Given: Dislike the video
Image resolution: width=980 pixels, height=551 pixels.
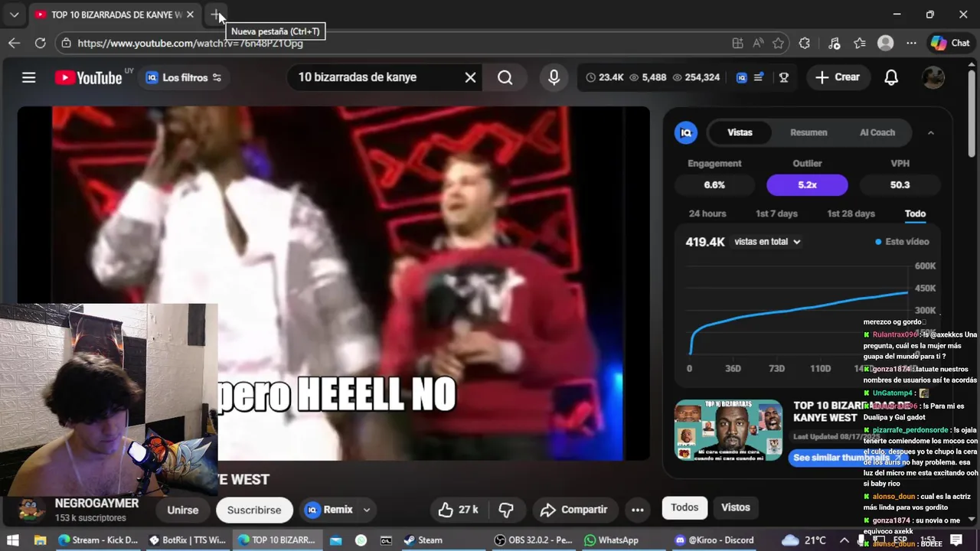Looking at the screenshot, I should point(506,510).
